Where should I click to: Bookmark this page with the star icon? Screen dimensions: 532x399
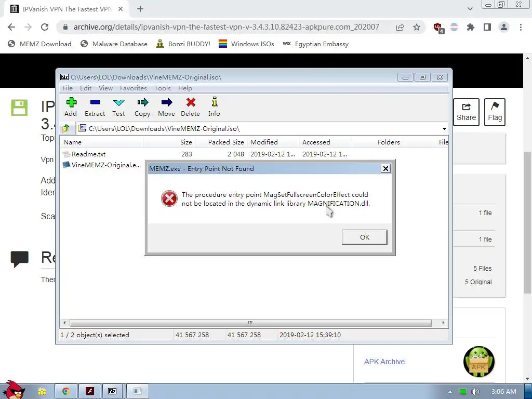tap(417, 27)
